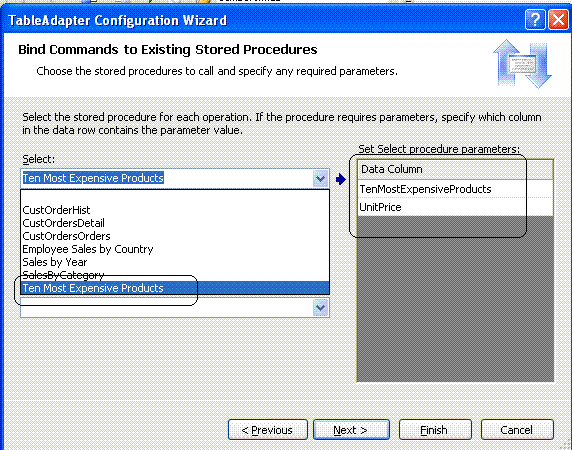Expand the lower empty procedure dropdown
The image size is (572, 450).
coord(320,307)
